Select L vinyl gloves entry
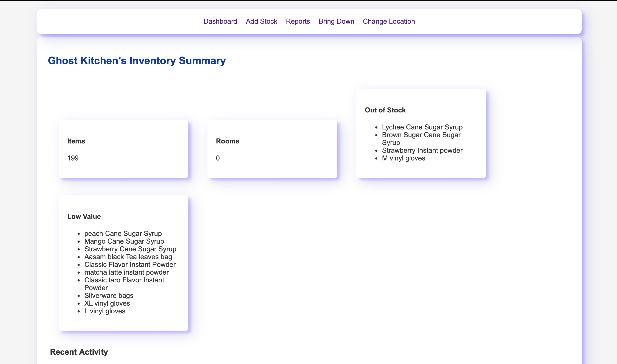Screen dimensions: 617x364 [105, 311]
